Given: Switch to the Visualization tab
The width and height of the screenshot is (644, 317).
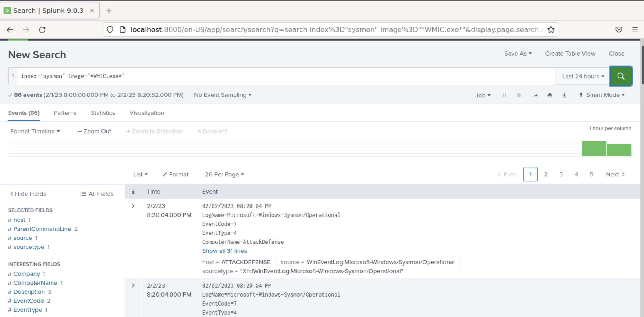Looking at the screenshot, I should click(147, 113).
